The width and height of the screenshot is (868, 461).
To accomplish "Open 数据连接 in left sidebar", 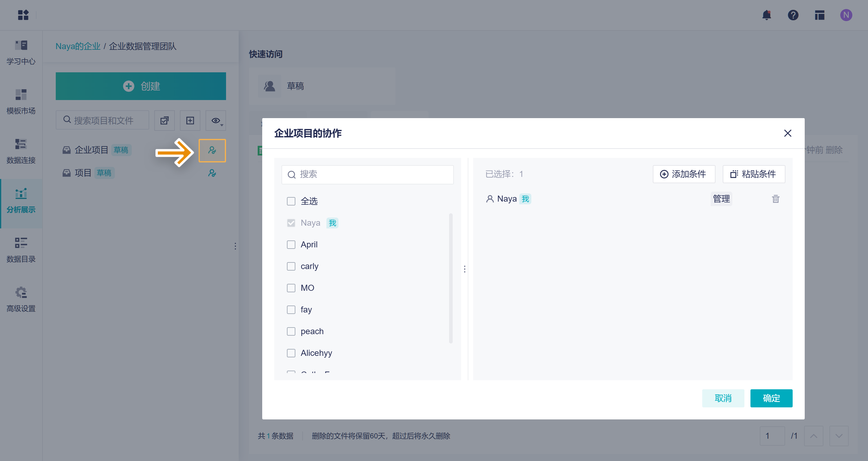I will [21, 151].
